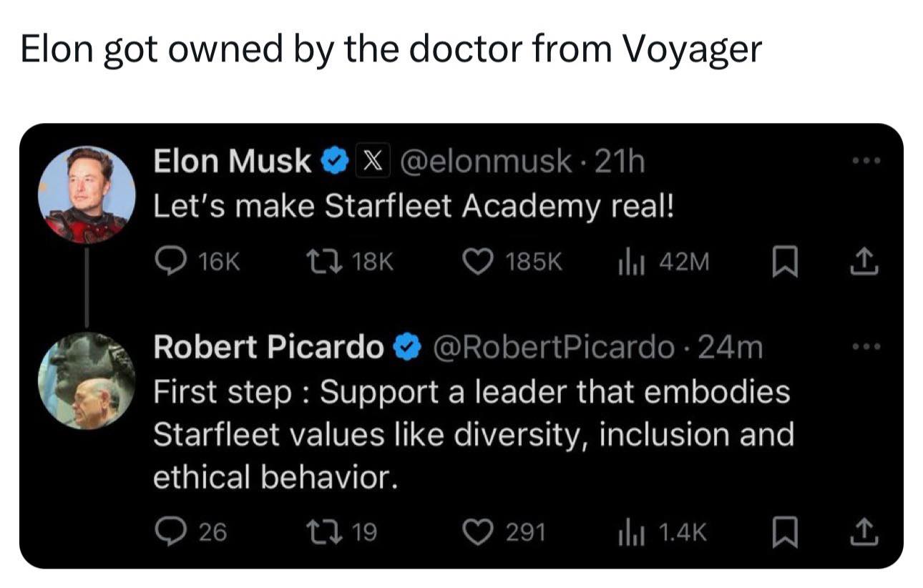Open the reply icon on Picardo's tweet
This screenshot has height=588, width=923.
(x=170, y=531)
